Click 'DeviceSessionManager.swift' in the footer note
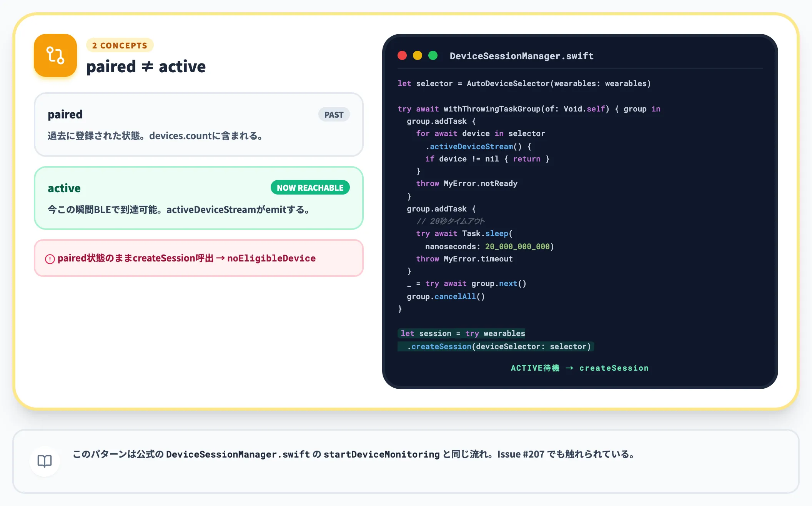The image size is (812, 506). pos(238,454)
